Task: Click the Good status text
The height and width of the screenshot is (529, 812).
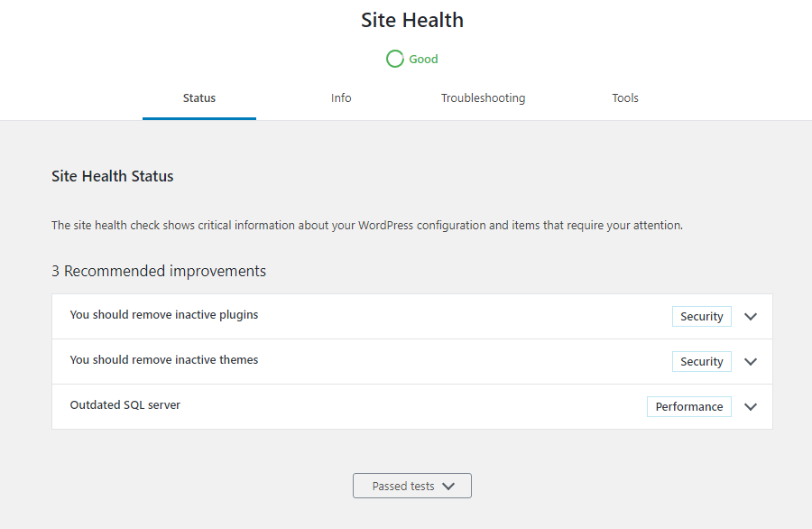Action: 424,59
